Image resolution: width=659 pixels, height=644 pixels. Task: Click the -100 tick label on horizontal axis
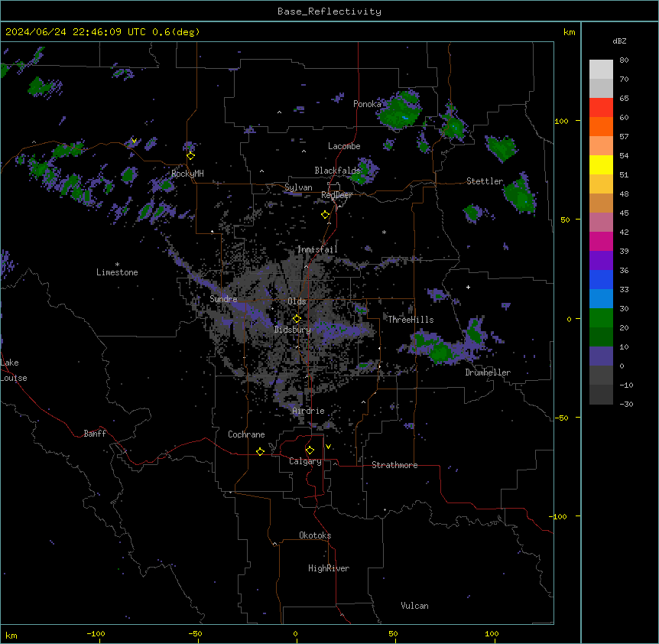[x=96, y=633]
